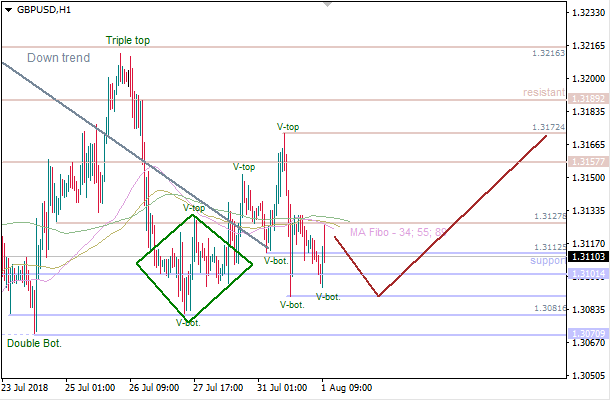Select the 1.31724 level price label
The image size is (610, 400).
[546, 128]
